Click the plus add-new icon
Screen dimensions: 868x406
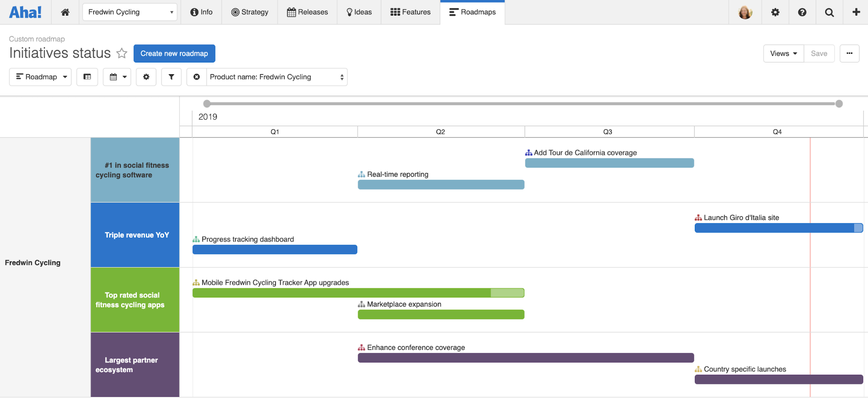856,12
